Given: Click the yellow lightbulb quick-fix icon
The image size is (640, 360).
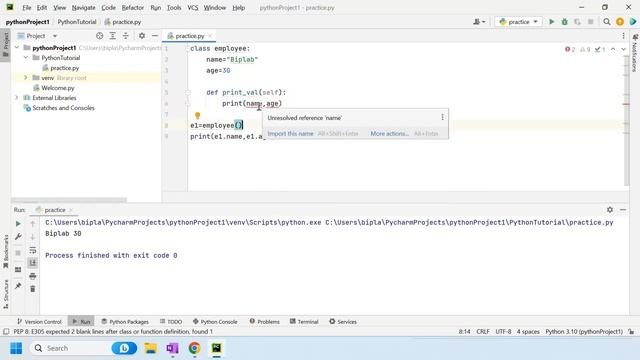Looking at the screenshot, I should coord(198,116).
